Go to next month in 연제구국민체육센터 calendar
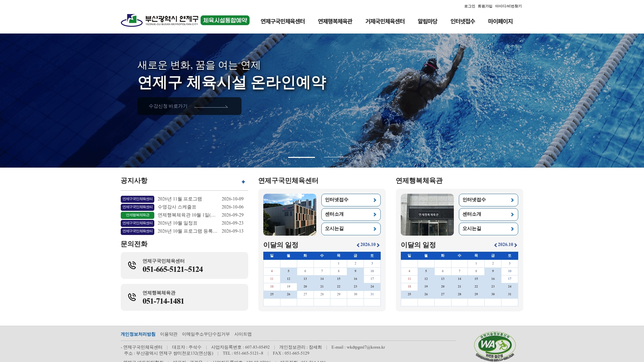The height and width of the screenshot is (362, 644). 378,245
